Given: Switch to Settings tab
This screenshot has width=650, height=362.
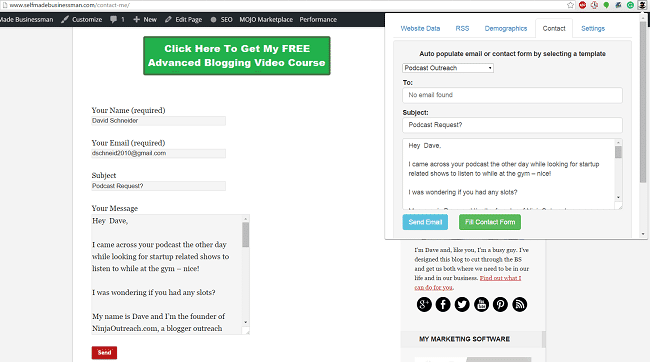Looking at the screenshot, I should point(593,29).
